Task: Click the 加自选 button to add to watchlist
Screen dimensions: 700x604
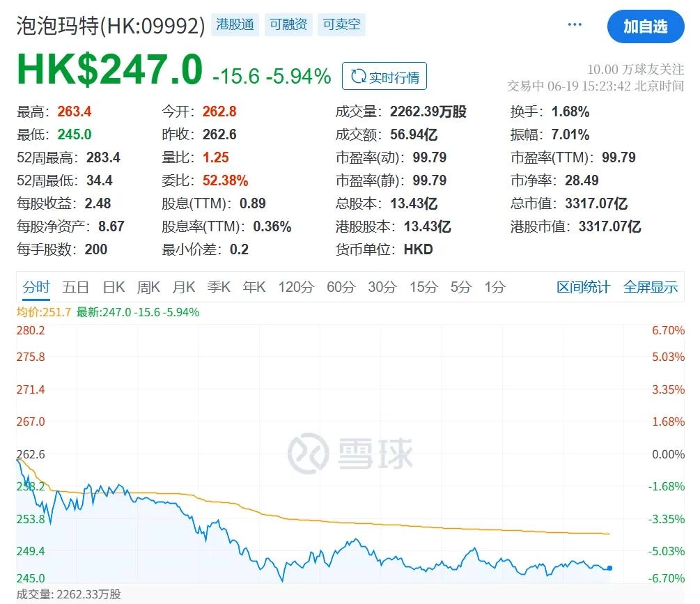Action: pyautogui.click(x=646, y=26)
